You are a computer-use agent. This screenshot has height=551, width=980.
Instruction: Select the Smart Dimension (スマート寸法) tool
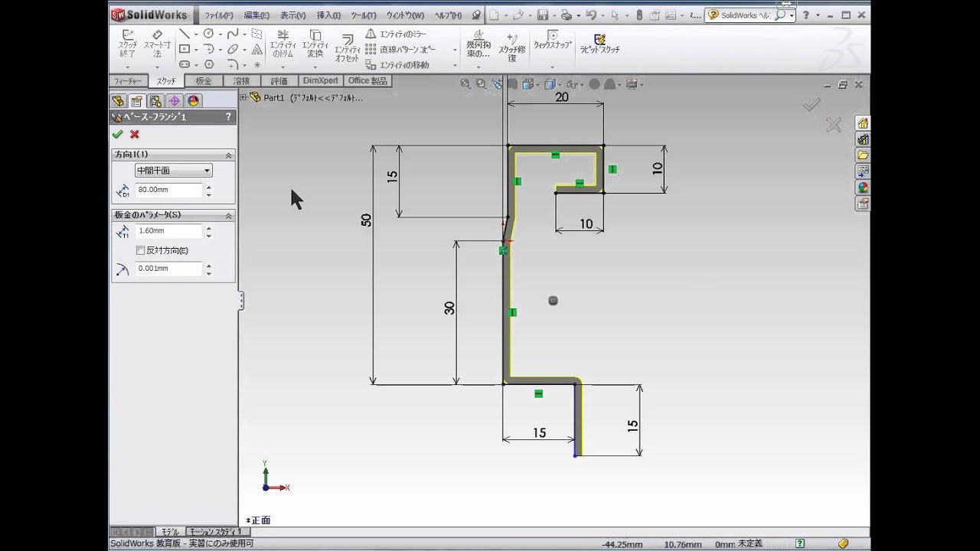[157, 44]
